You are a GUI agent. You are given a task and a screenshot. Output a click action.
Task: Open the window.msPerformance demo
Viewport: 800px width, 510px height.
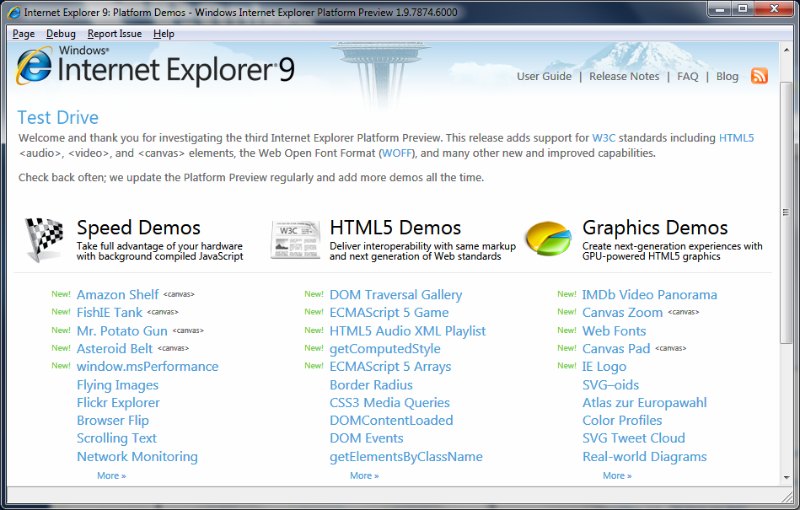click(147, 366)
